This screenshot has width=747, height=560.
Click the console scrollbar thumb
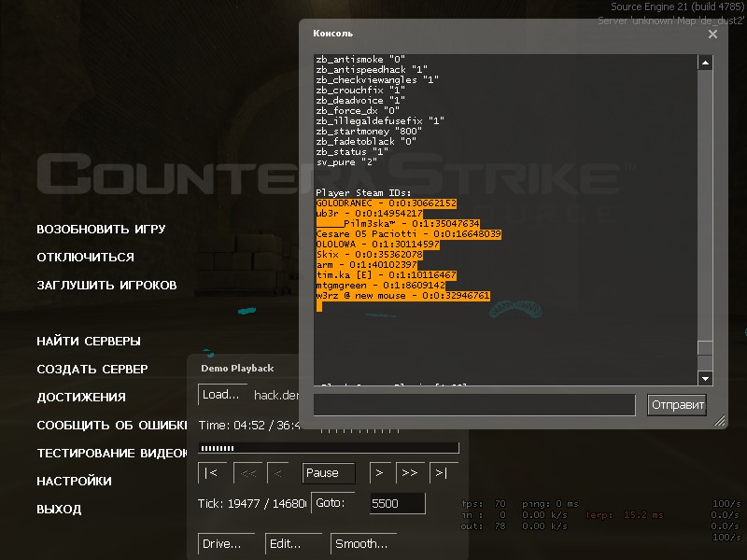coord(705,347)
